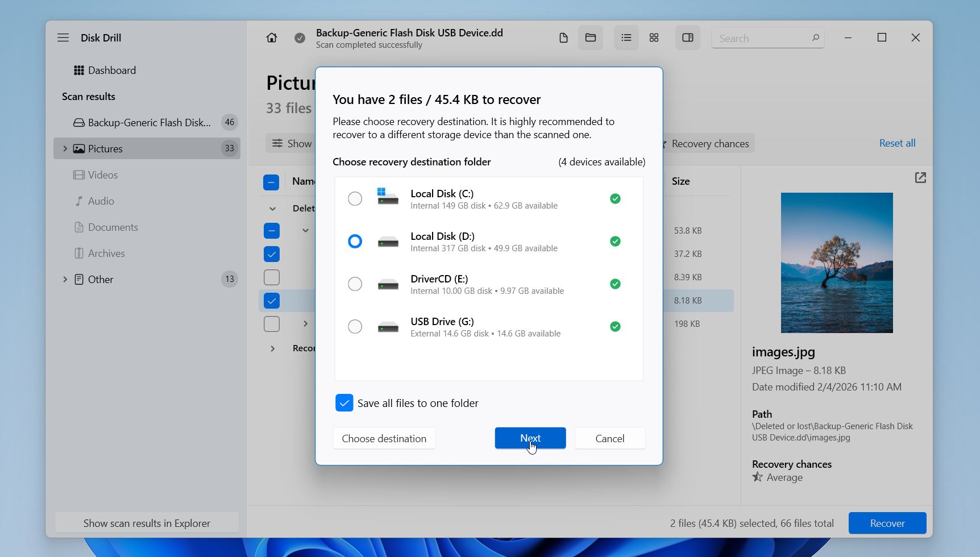Toggle the preview panel icon
This screenshot has width=980, height=557.
688,38
